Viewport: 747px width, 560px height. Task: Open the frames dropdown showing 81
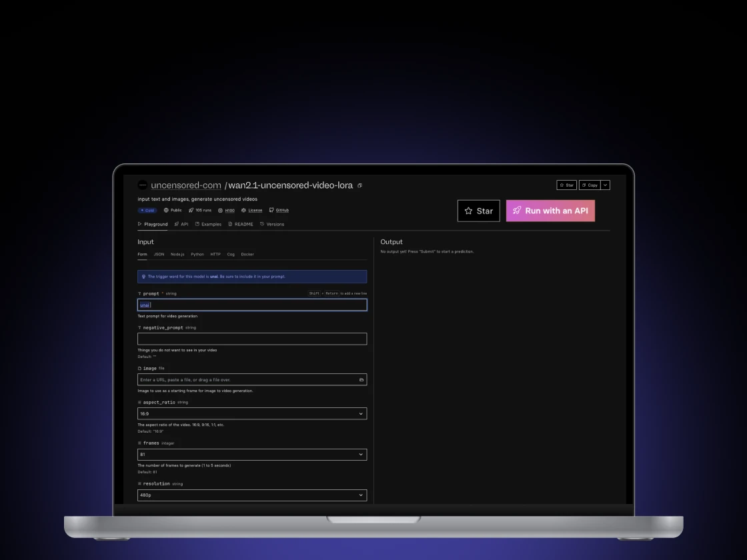(x=252, y=454)
